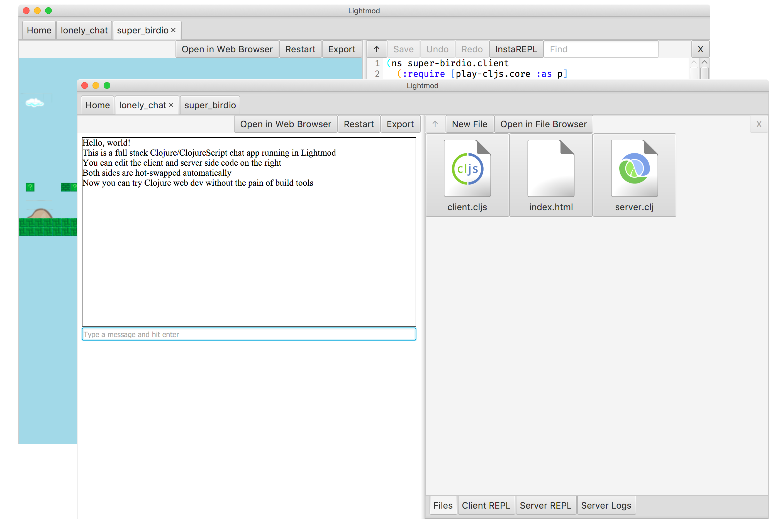This screenshot has width=780, height=532.
Task: Click the chat message input box
Action: [x=249, y=334]
